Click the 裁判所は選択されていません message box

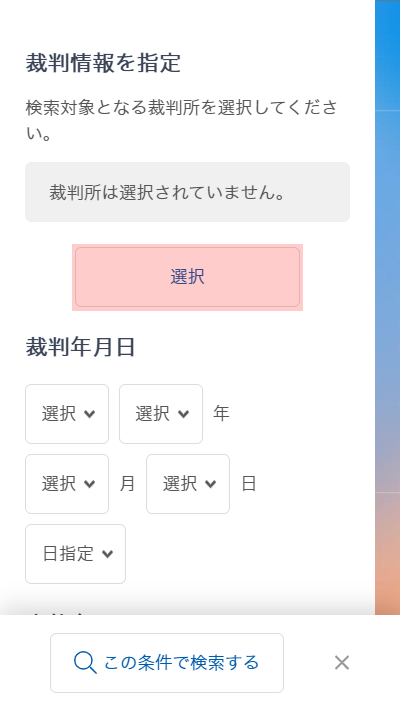[188, 192]
